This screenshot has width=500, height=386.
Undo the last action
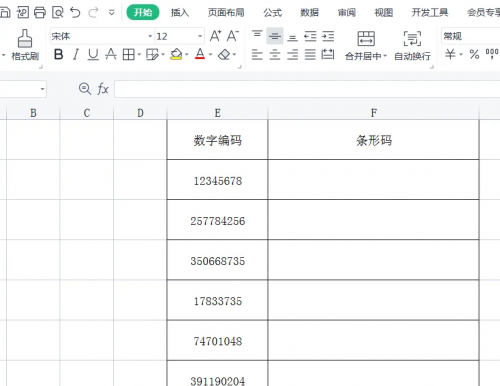click(75, 13)
